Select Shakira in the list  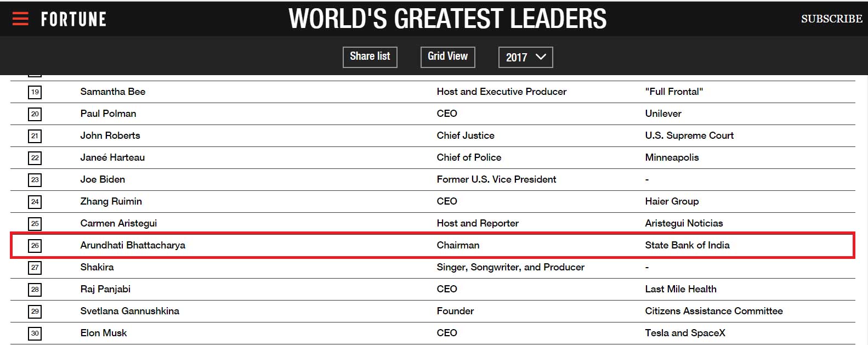97,267
